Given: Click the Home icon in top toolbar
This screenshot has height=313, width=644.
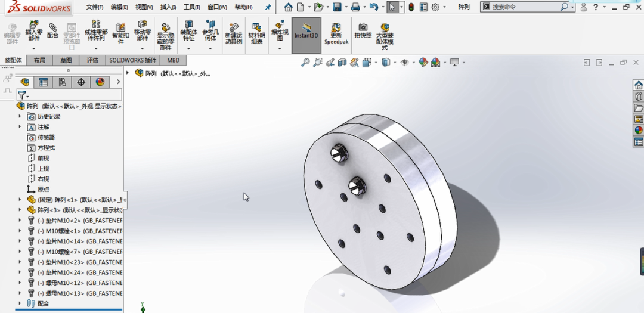Looking at the screenshot, I should 289,7.
